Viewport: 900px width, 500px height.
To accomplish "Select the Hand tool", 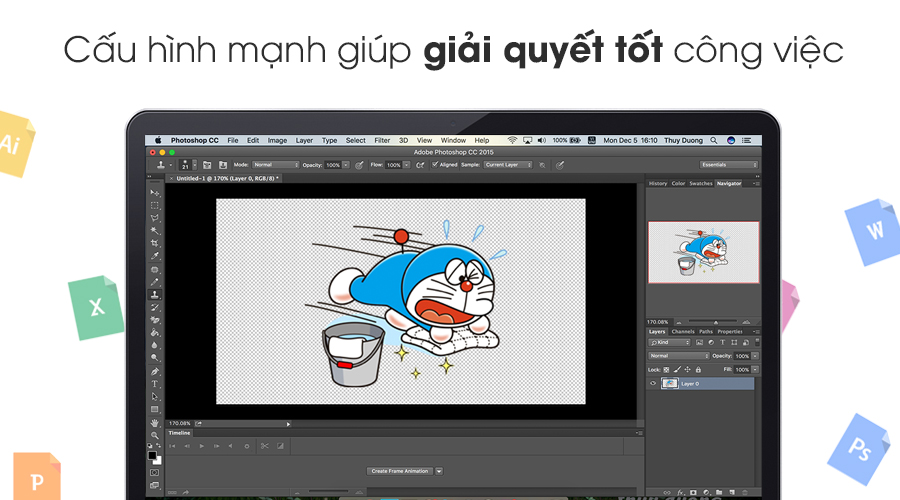I will pos(154,423).
